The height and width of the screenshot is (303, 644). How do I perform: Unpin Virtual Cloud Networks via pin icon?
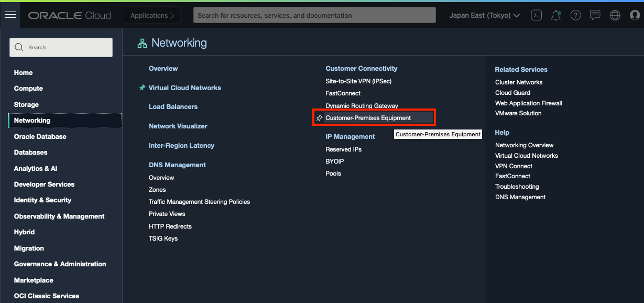142,88
